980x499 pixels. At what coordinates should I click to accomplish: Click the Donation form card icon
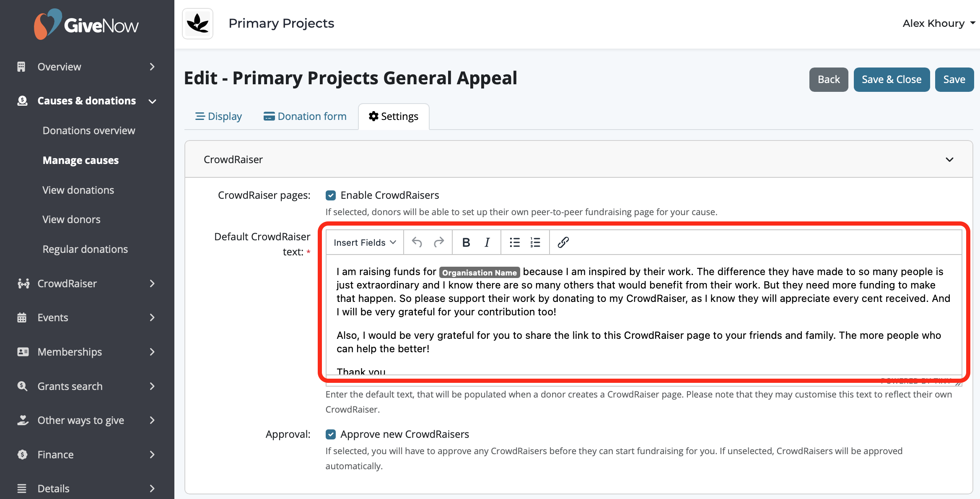(x=269, y=116)
